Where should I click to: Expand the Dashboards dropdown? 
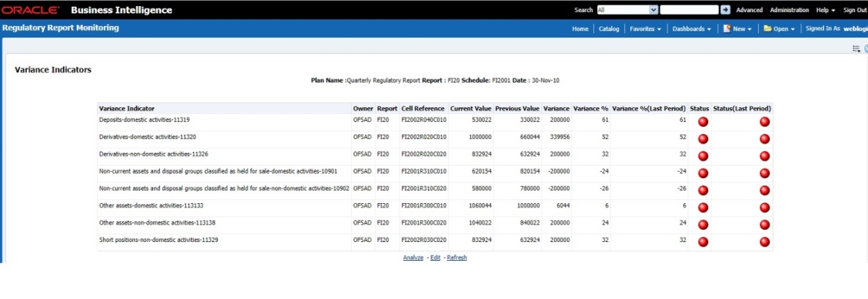click(x=692, y=29)
